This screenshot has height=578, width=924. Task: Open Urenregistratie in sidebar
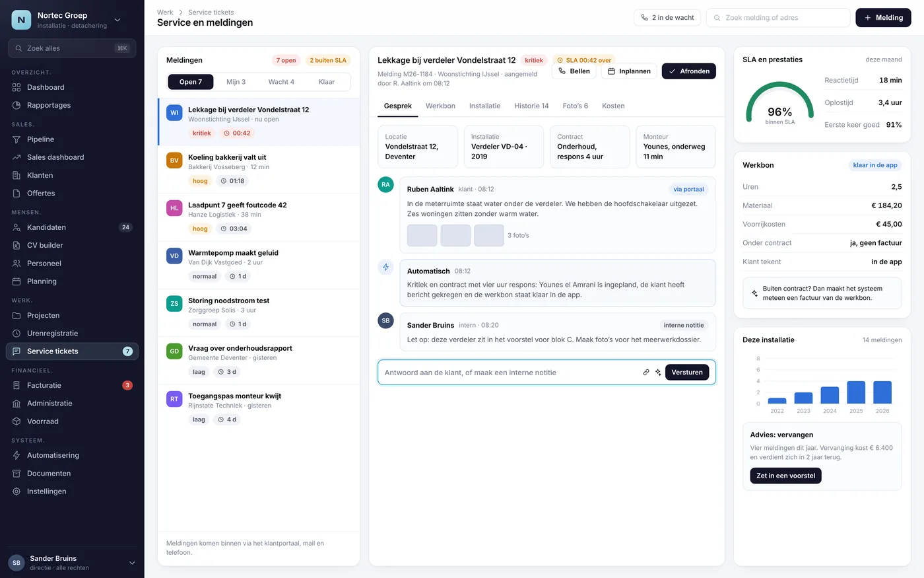pos(72,334)
